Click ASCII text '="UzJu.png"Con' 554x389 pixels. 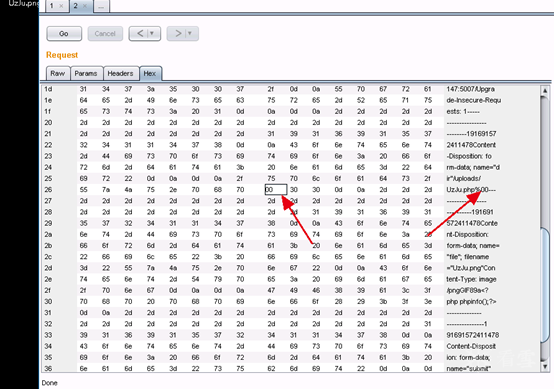point(471,268)
